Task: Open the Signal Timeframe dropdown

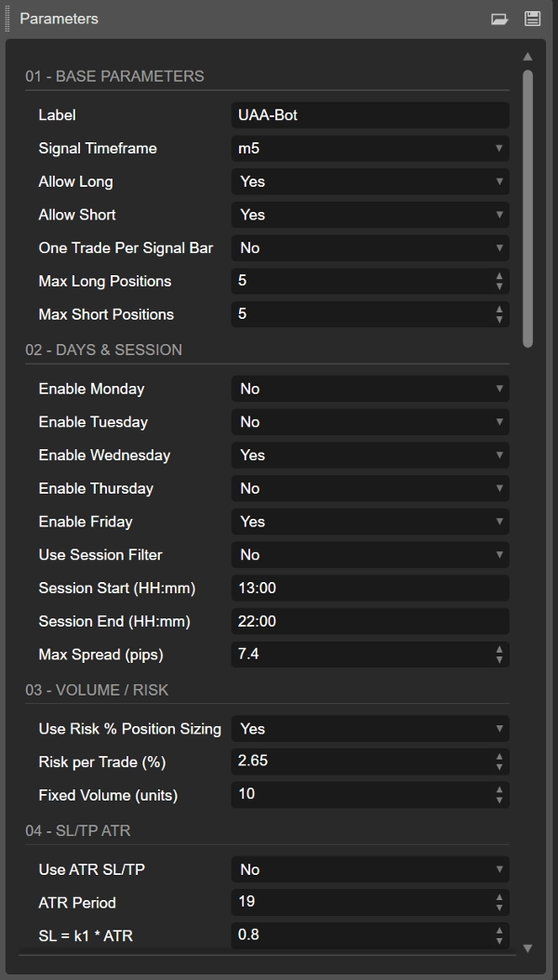Action: [x=369, y=149]
